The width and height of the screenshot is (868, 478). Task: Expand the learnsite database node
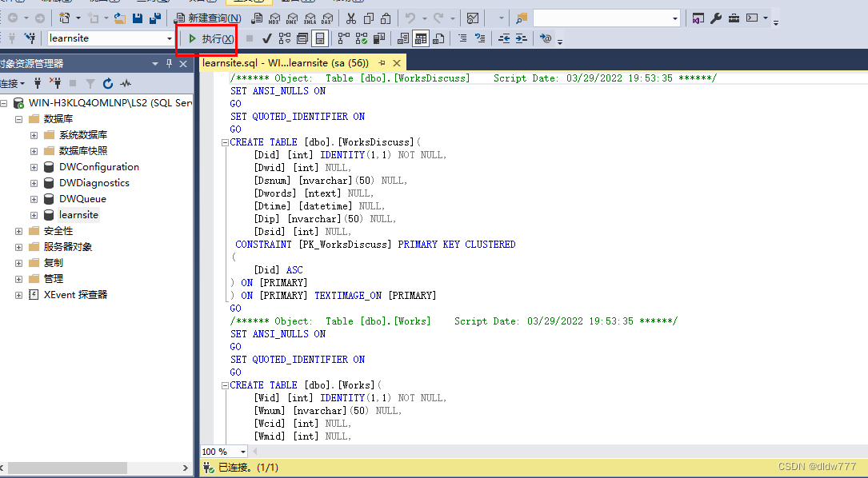33,214
